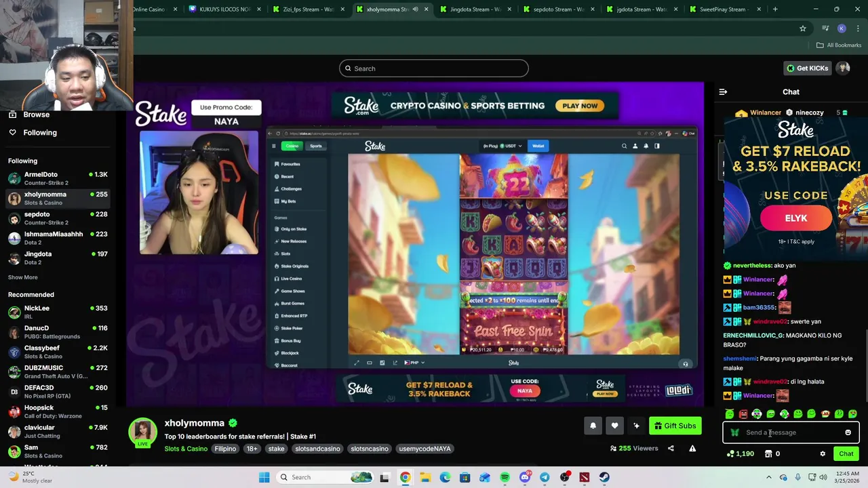The image size is (868, 488).
Task: Click the Windows Start button
Action: pyautogui.click(x=264, y=477)
